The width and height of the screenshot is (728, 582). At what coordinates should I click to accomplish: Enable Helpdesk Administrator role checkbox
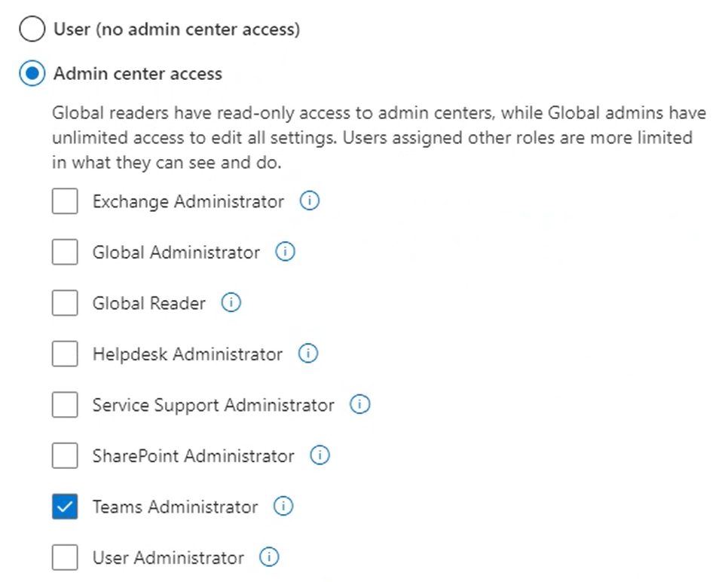click(65, 354)
